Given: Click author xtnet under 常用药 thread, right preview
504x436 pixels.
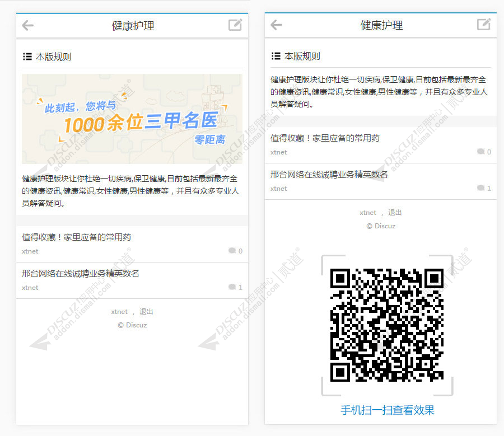Looking at the screenshot, I should click(x=279, y=152).
